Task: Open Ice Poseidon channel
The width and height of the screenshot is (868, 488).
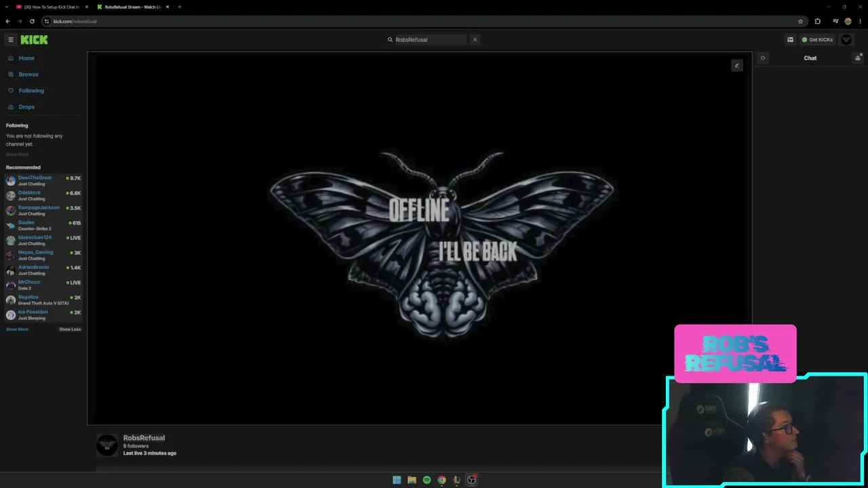Action: [x=43, y=315]
